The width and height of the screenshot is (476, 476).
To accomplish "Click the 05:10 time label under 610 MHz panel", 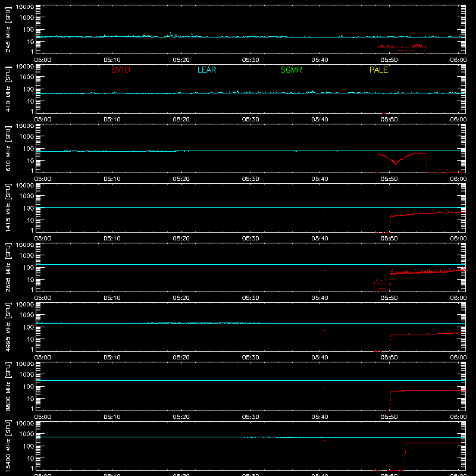I will click(x=112, y=179).
